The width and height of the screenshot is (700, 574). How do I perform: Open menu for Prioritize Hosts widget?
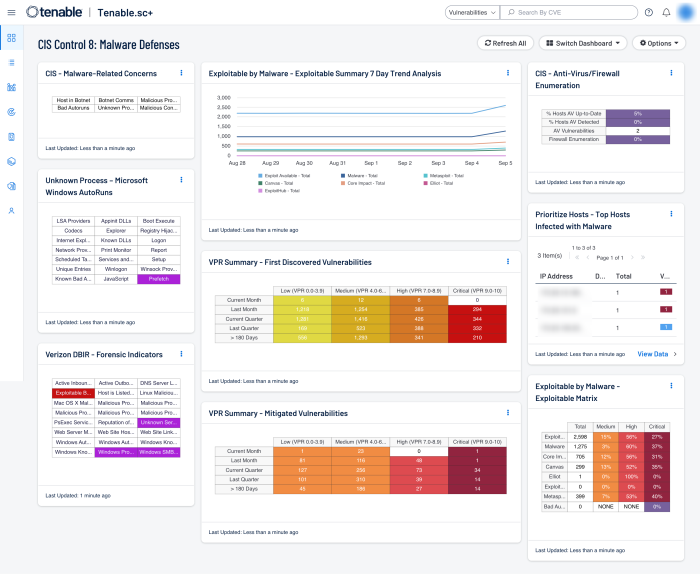[x=671, y=214]
